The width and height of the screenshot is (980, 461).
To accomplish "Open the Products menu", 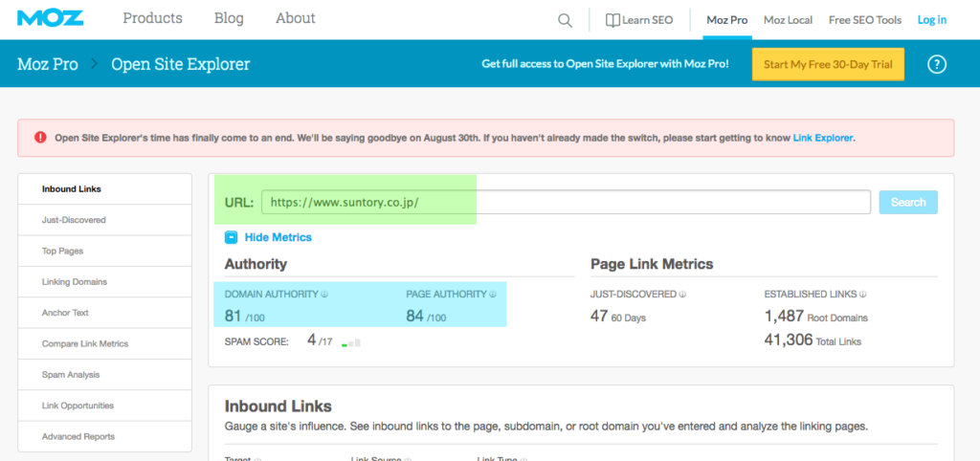I will pos(152,18).
